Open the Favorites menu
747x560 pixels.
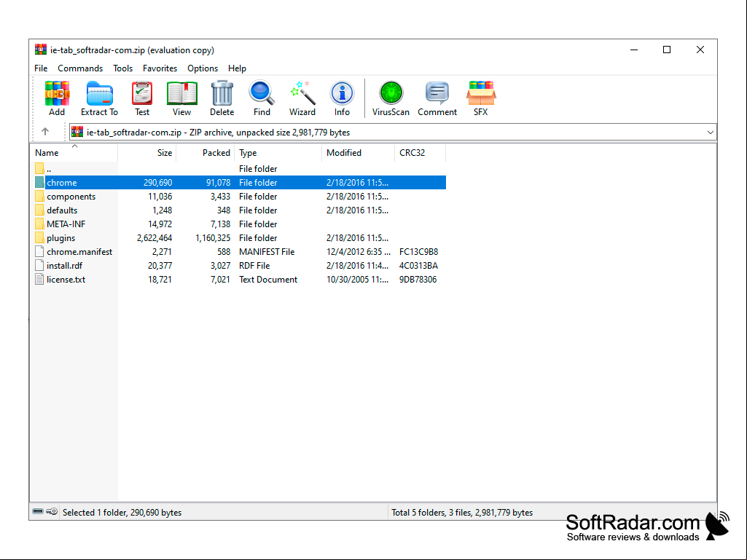(160, 68)
